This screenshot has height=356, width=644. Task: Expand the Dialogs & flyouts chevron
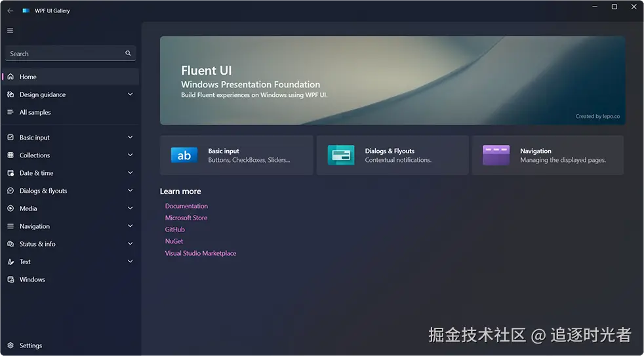(x=131, y=191)
